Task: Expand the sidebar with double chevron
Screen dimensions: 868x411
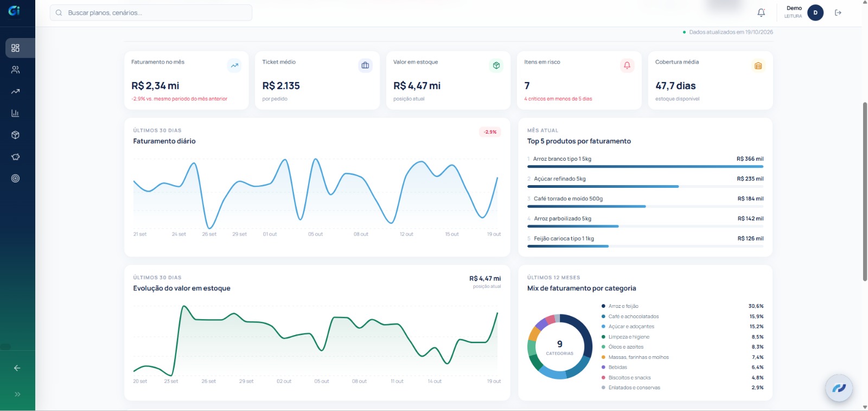Action: coord(17,394)
